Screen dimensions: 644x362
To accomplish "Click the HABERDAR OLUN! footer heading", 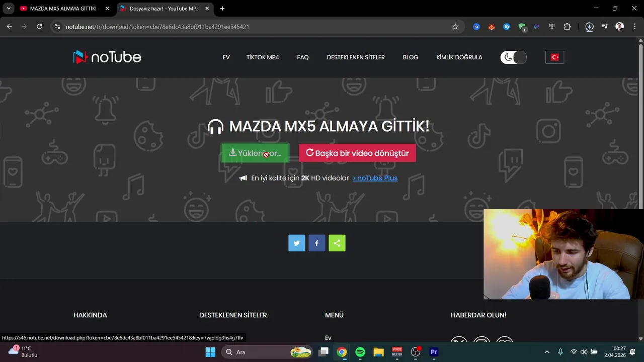I will pyautogui.click(x=478, y=315).
